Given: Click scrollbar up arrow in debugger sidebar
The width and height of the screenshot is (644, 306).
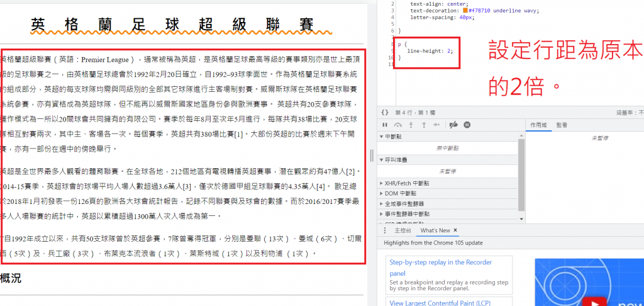Looking at the screenshot, I should [521, 135].
